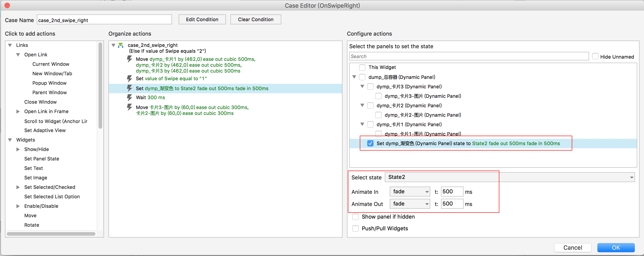Click the lightning icon of the Set dymp_渐变色 action
Viewport: 644px width, 256px height.
coord(129,88)
